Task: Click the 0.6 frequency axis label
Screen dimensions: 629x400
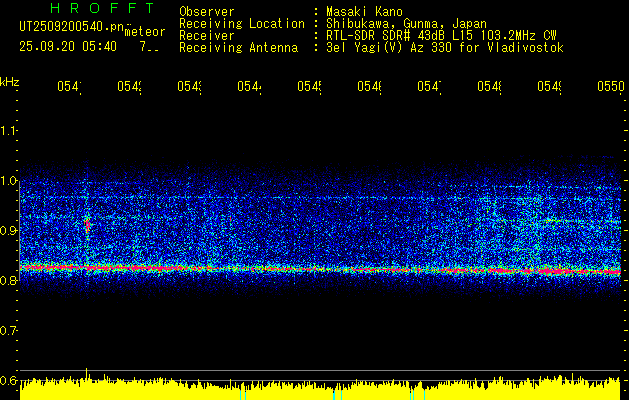Action: pyautogui.click(x=8, y=380)
